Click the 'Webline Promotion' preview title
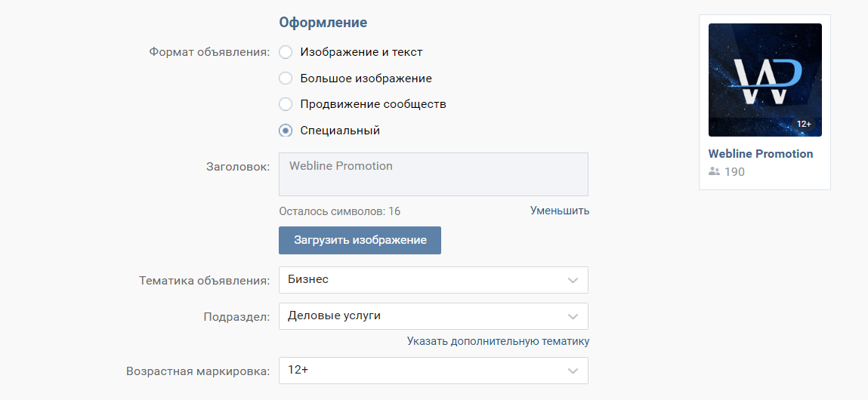This screenshot has width=868, height=400. [760, 154]
